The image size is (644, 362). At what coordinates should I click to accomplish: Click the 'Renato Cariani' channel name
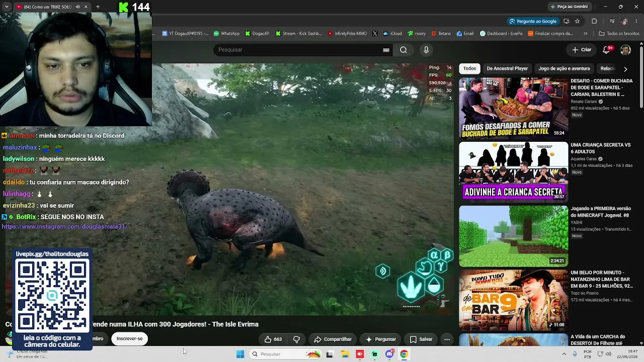(584, 102)
